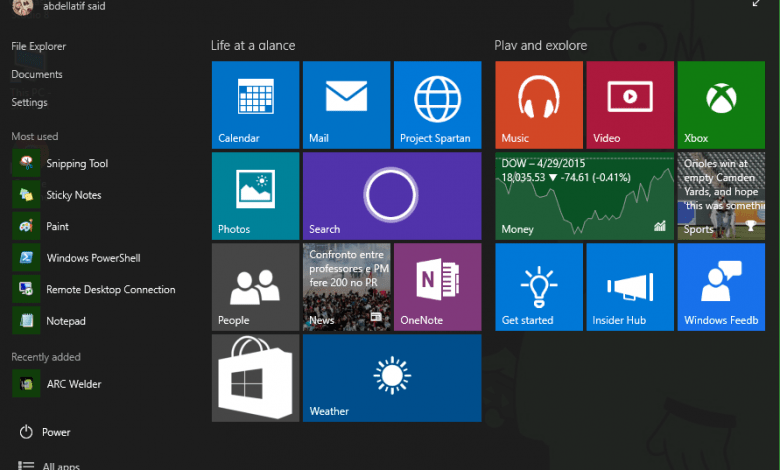780x470 pixels.
Task: Open the Sports live tile
Action: coord(721,196)
